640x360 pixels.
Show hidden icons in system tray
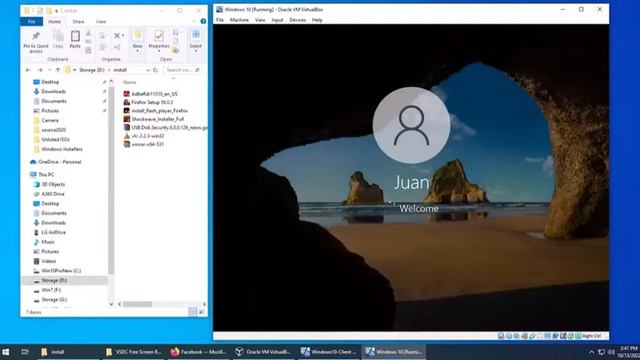coord(591,352)
